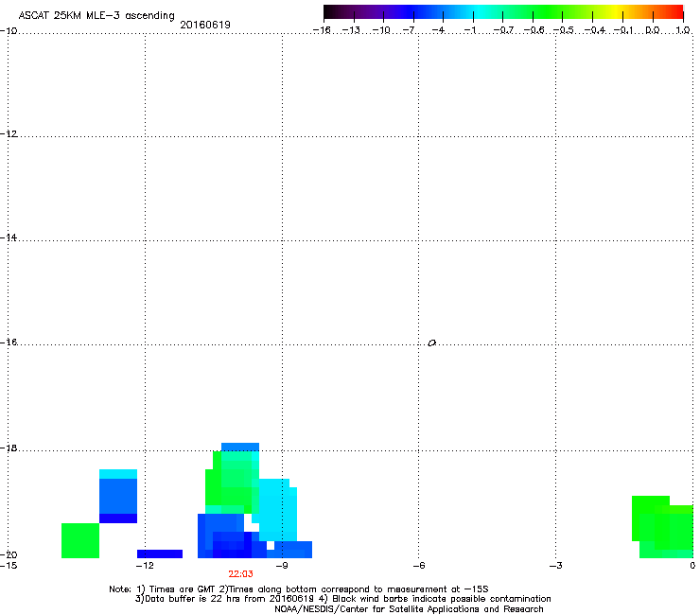Click the 1.0 label on the color bar
This screenshot has height=615, width=700.
point(683,30)
